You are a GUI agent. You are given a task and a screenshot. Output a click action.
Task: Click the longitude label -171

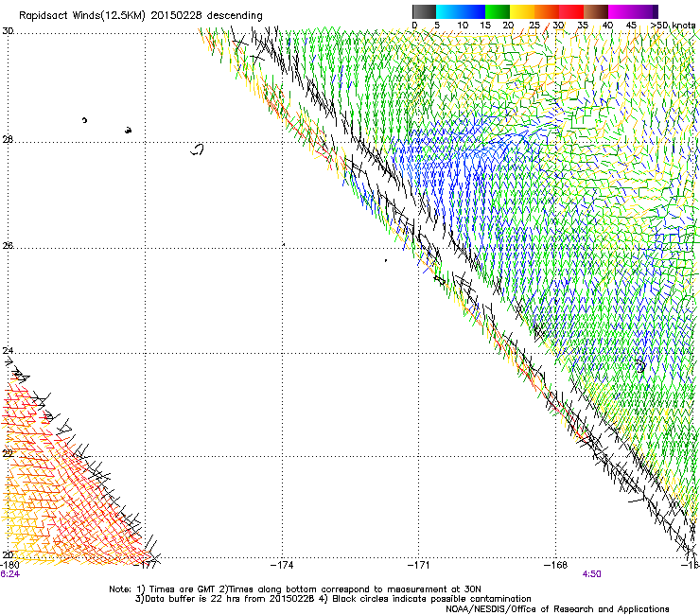pyautogui.click(x=418, y=566)
